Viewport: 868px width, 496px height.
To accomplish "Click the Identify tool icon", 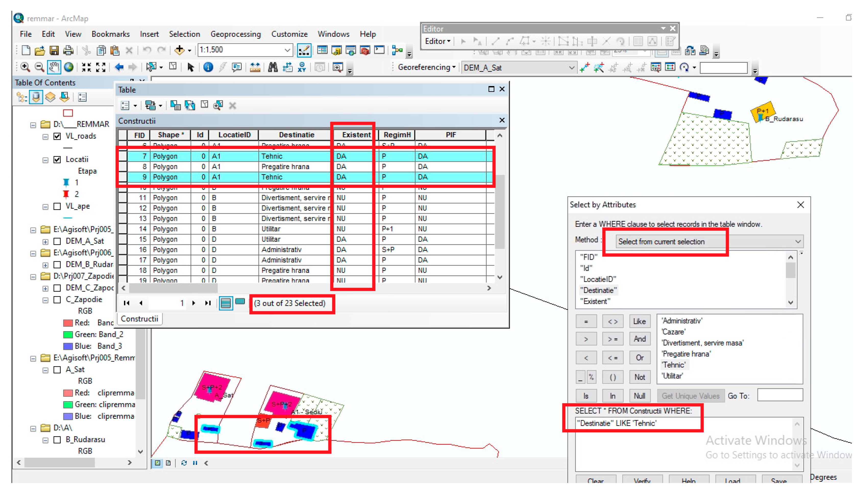I will pyautogui.click(x=208, y=67).
